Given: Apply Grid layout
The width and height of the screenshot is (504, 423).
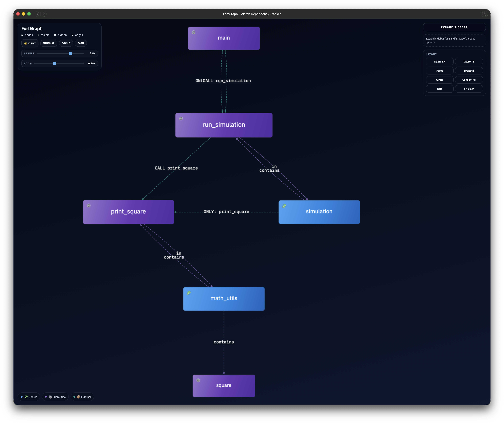Looking at the screenshot, I should [x=439, y=89].
